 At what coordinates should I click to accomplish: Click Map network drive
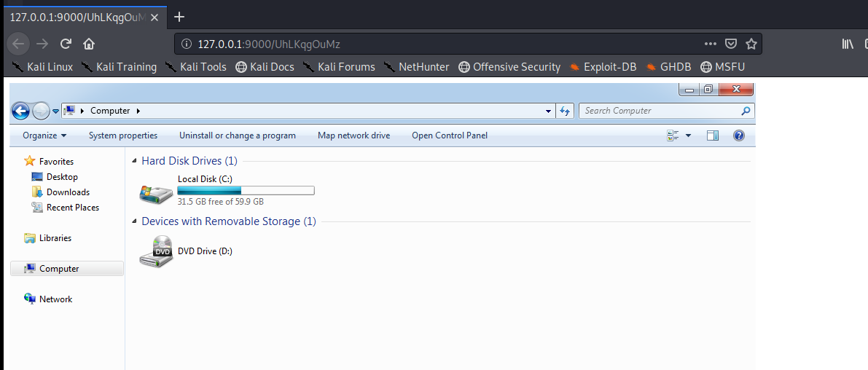pos(353,135)
